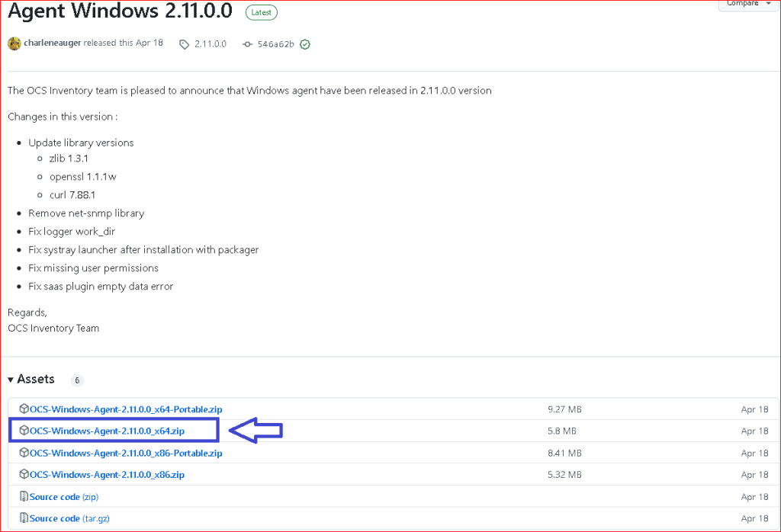
Task: Click the 8.41 MB file size
Action: click(564, 453)
